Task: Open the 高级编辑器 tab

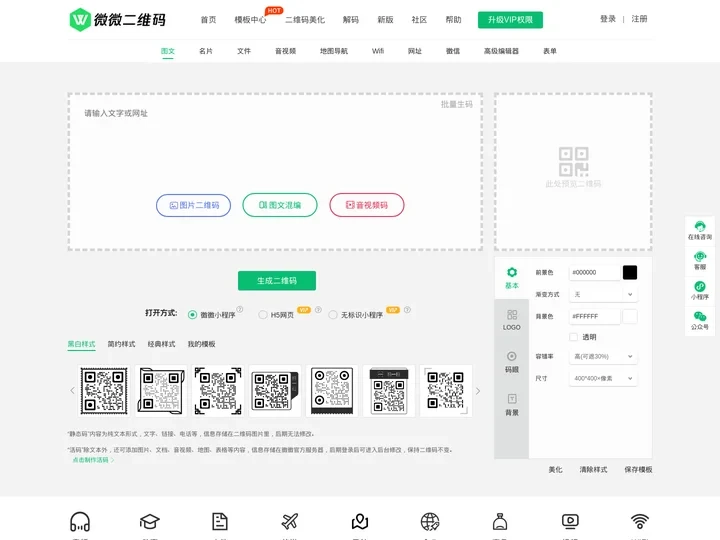Action: coord(501,51)
